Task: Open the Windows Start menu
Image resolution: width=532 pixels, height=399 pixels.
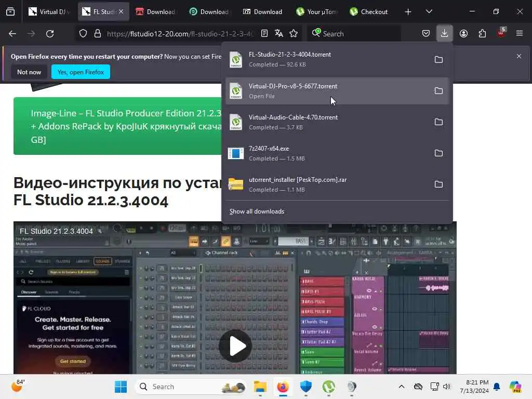Action: tap(121, 387)
